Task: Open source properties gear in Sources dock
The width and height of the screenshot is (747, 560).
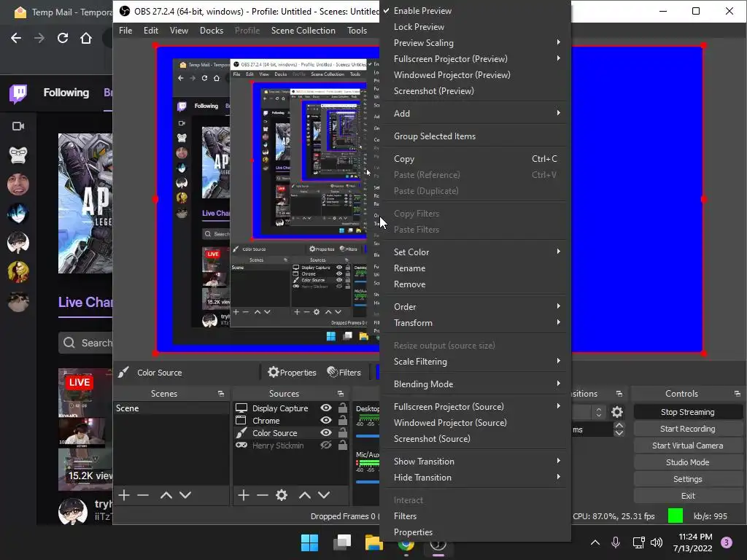Action: (282, 495)
